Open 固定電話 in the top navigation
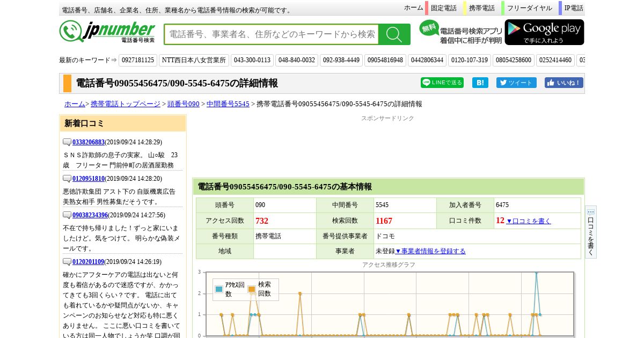Image resolution: width=644 pixels, height=338 pixels. click(x=443, y=8)
